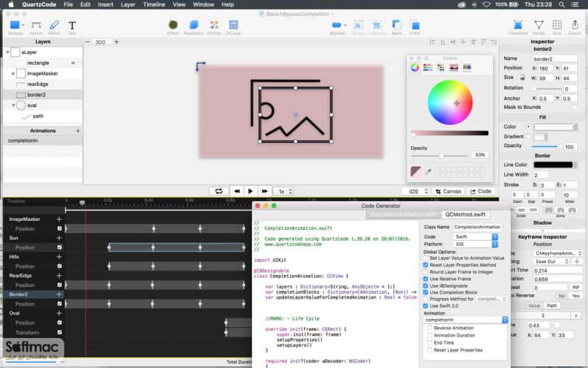The height and width of the screenshot is (368, 588).
Task: Open the Code language dropdown
Action: tap(475, 236)
